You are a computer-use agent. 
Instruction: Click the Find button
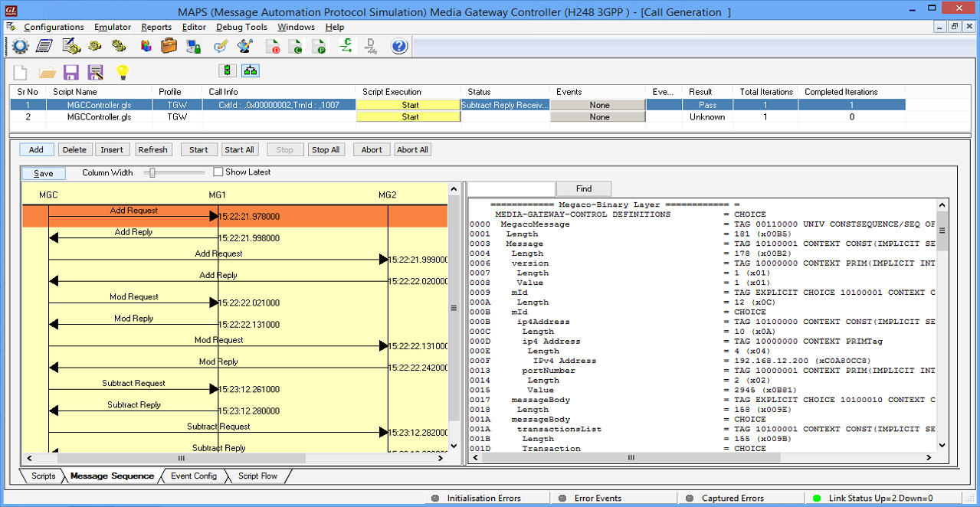(584, 188)
